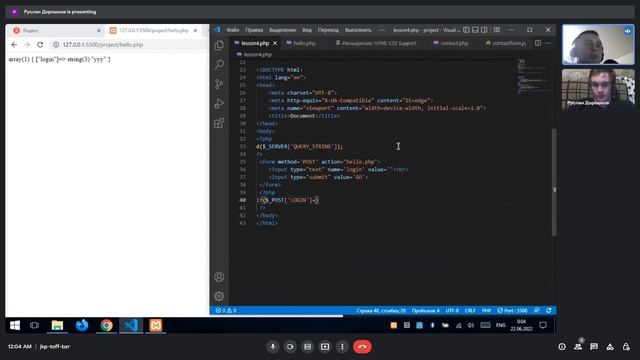Change the CRLF end-of-line sequence
The width and height of the screenshot is (640, 360).
tap(470, 311)
